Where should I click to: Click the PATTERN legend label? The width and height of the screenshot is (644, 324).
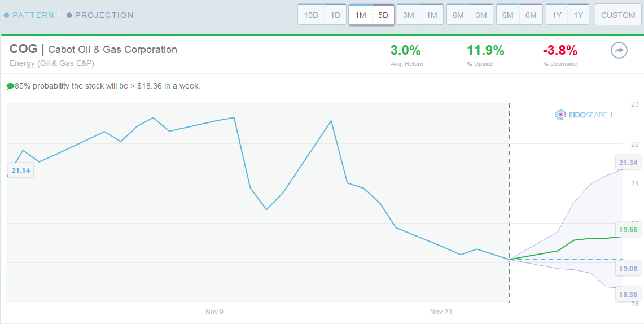pos(33,16)
